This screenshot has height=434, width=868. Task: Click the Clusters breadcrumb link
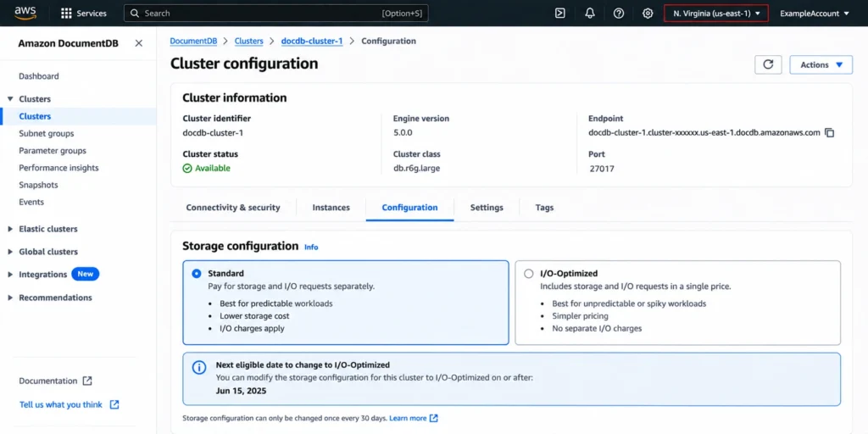pyautogui.click(x=248, y=41)
